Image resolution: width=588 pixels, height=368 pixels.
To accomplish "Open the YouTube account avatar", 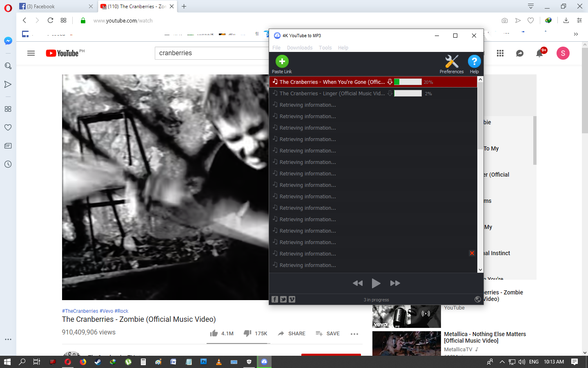I will [563, 53].
